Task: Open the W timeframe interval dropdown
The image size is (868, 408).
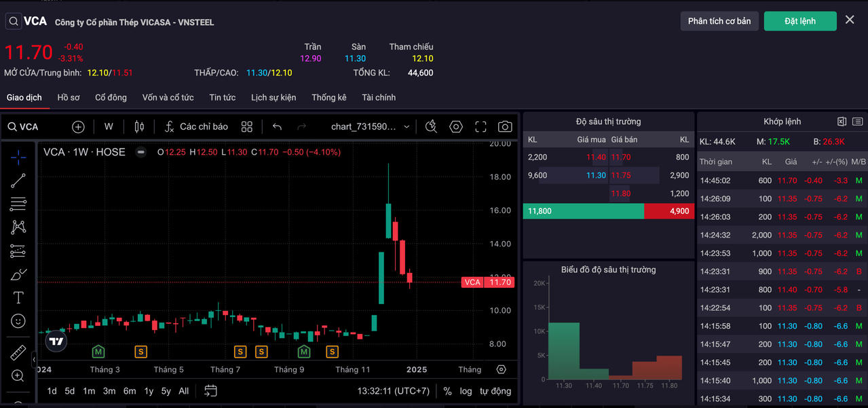Action: 109,127
